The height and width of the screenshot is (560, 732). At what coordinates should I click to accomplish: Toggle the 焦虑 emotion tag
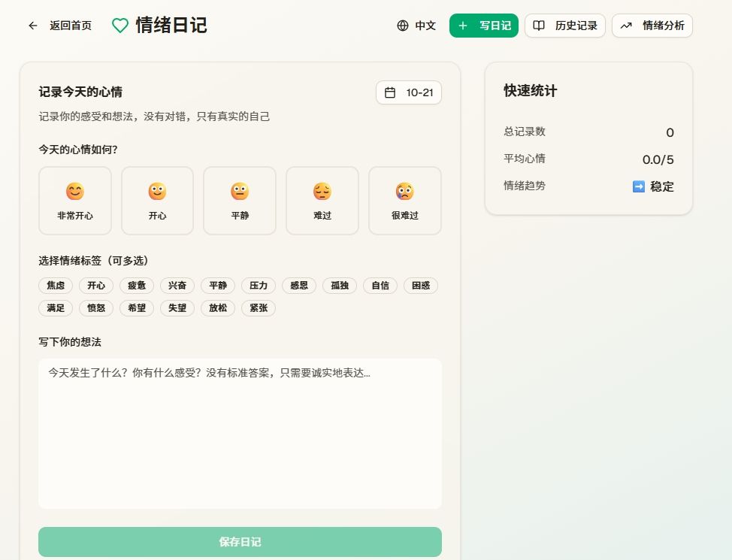[55, 286]
